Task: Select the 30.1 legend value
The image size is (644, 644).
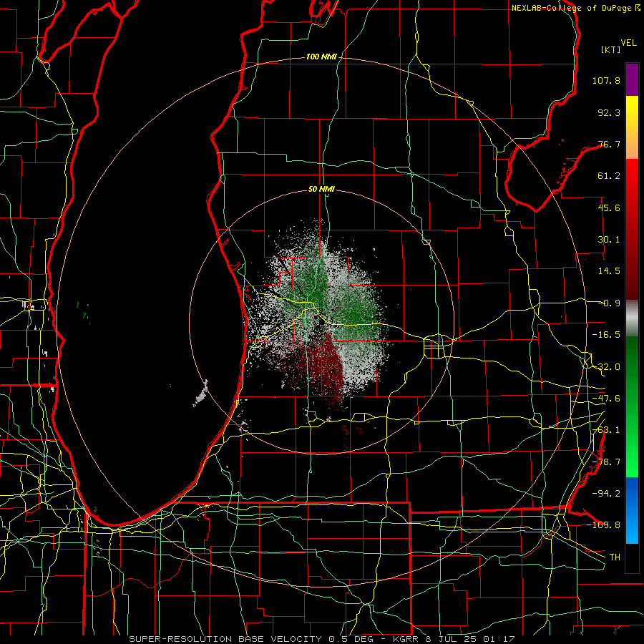Action: tap(609, 240)
